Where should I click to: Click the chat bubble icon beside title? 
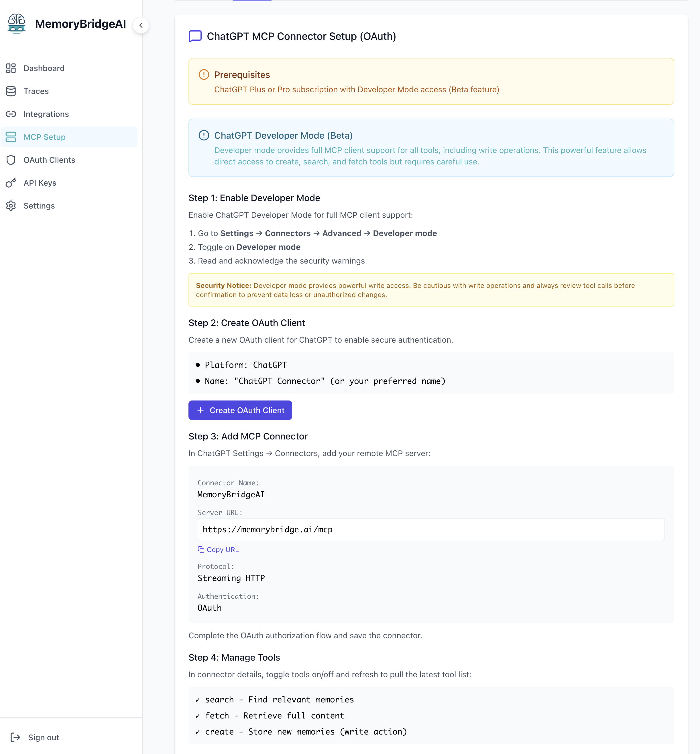195,36
